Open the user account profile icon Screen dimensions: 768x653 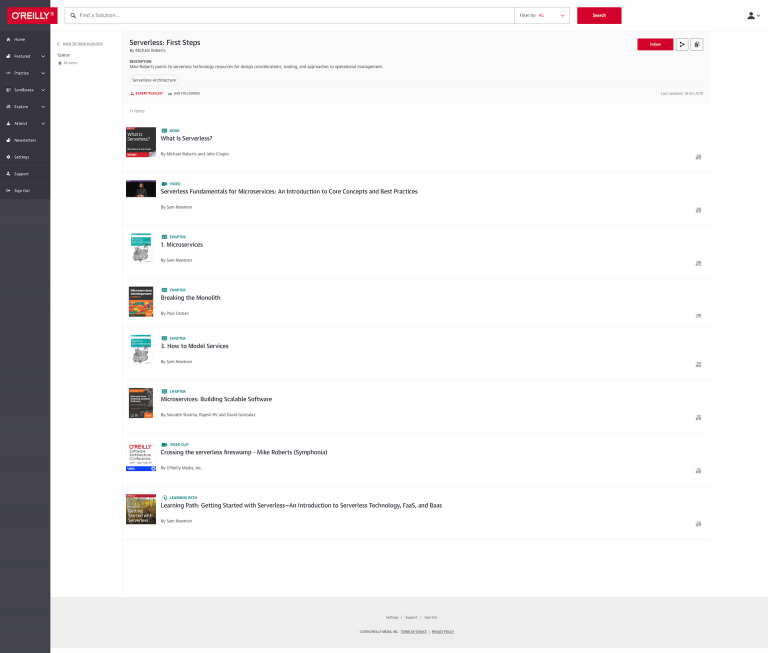pyautogui.click(x=750, y=16)
